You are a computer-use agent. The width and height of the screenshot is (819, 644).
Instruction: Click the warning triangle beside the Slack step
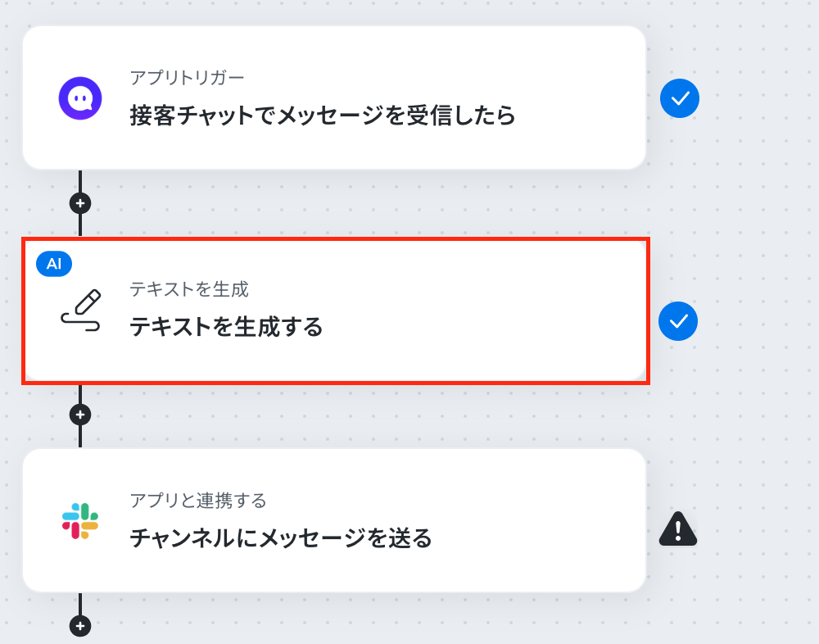click(x=678, y=528)
